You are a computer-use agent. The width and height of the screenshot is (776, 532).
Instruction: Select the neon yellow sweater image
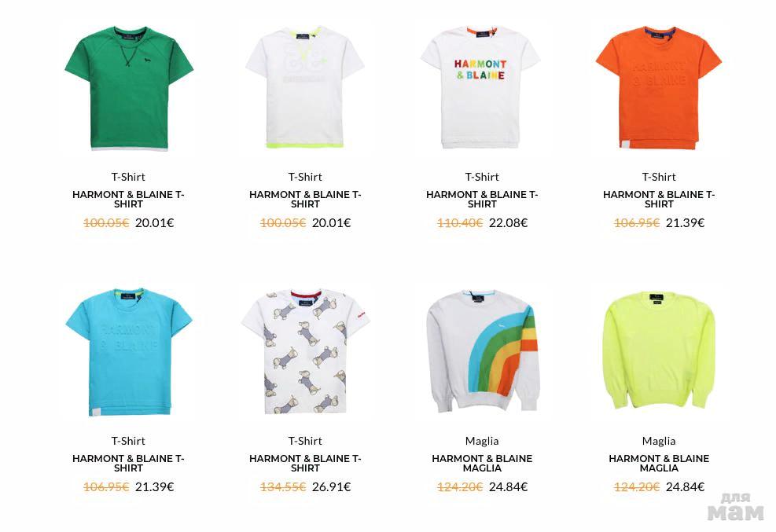click(659, 350)
